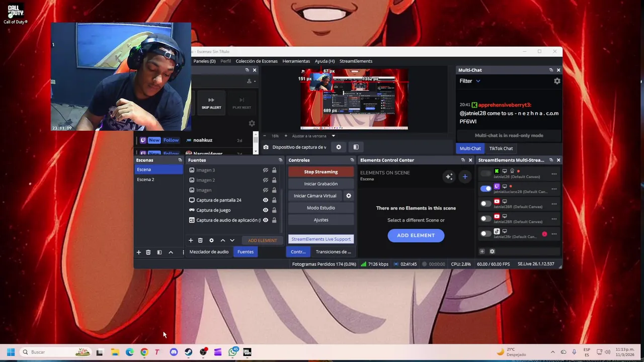
Task: Open the Ajustar a la ventana zoom dropdown
Action: pyautogui.click(x=333, y=136)
